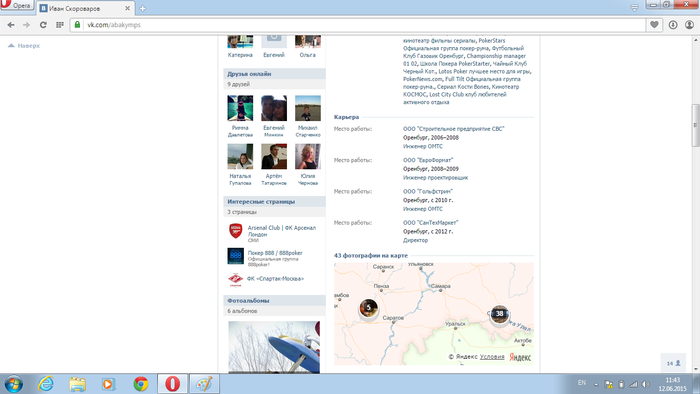Screen dimensions: 700x394
Task: Show hidden tray icons arrow
Action: [596, 384]
